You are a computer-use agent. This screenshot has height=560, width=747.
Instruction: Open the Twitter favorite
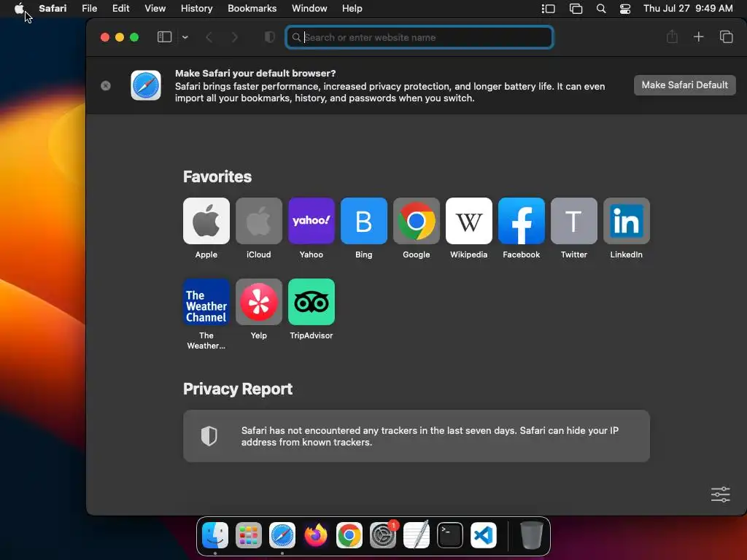coord(574,221)
